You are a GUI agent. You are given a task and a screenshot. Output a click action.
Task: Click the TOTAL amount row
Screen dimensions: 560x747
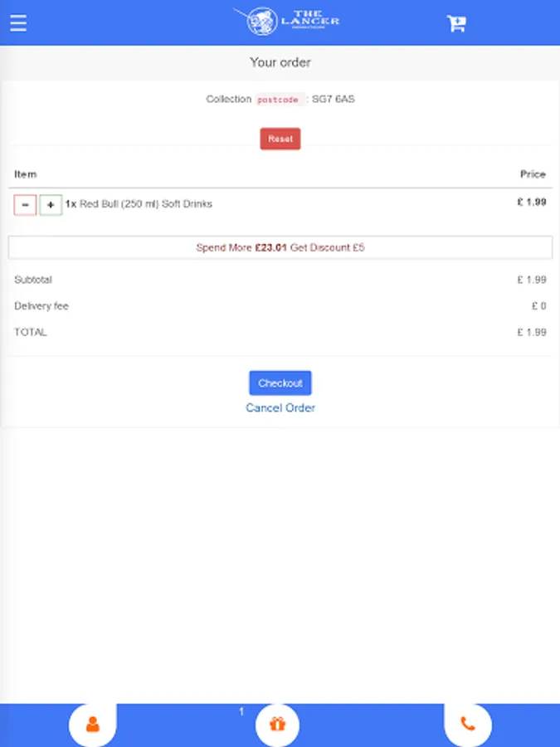(x=280, y=332)
